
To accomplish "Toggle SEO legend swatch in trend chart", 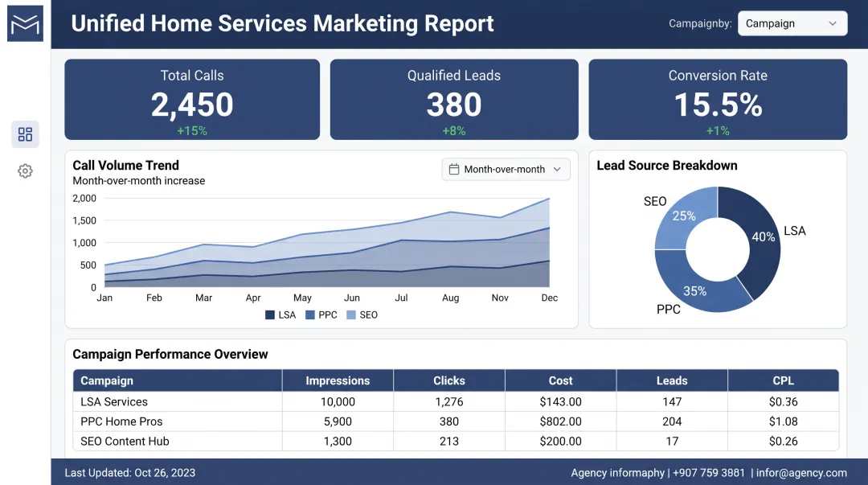I will (x=351, y=314).
